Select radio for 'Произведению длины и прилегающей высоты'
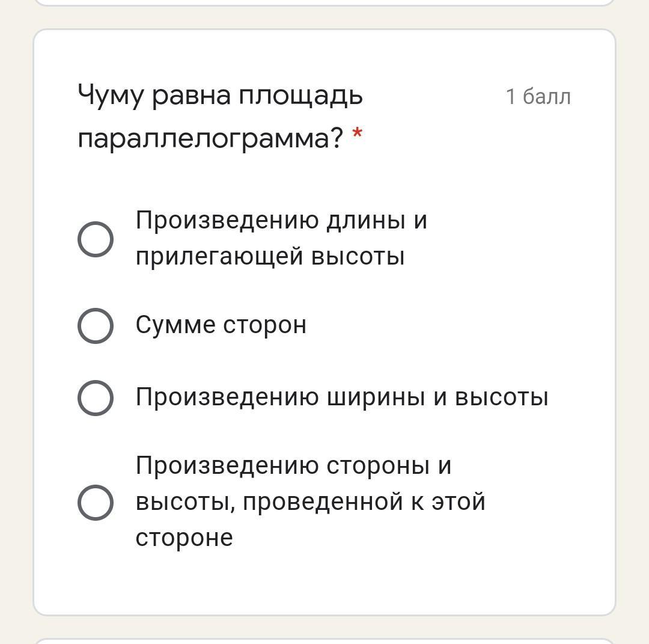This screenshot has width=649, height=644. click(96, 239)
